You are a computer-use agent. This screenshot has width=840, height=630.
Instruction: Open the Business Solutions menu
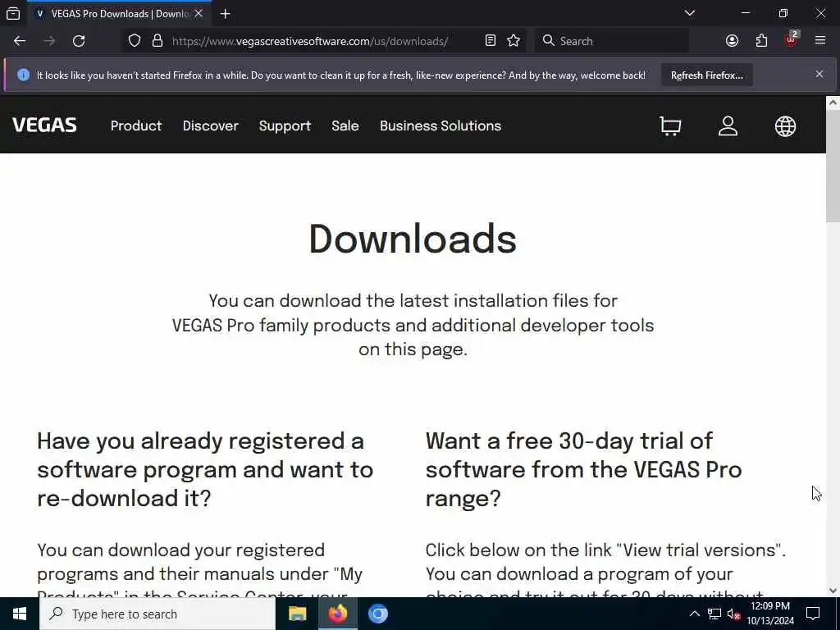coord(441,126)
